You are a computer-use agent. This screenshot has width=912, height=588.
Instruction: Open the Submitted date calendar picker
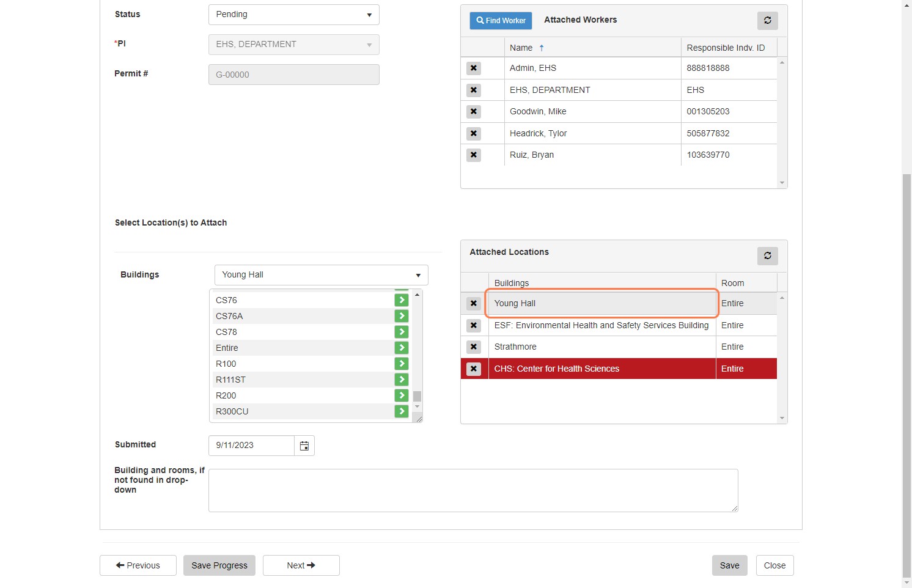(x=304, y=446)
